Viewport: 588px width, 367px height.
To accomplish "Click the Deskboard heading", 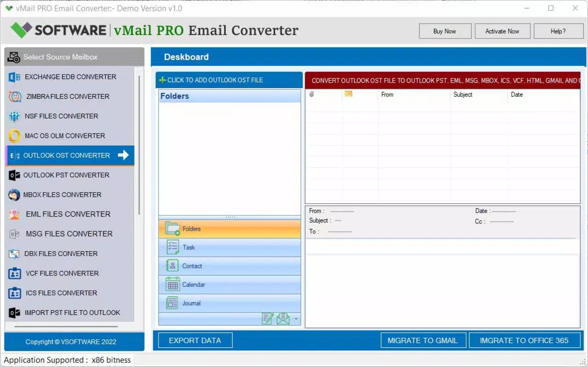I will (x=186, y=57).
